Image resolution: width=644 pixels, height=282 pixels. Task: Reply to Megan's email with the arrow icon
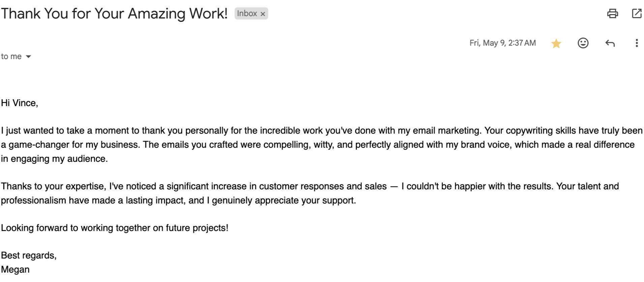point(610,43)
